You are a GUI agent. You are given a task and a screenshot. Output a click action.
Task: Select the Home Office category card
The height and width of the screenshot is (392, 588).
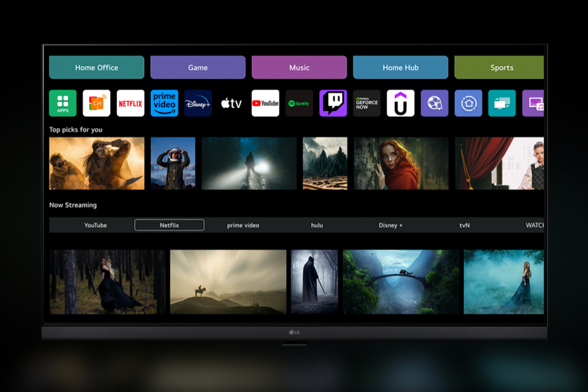point(97,68)
